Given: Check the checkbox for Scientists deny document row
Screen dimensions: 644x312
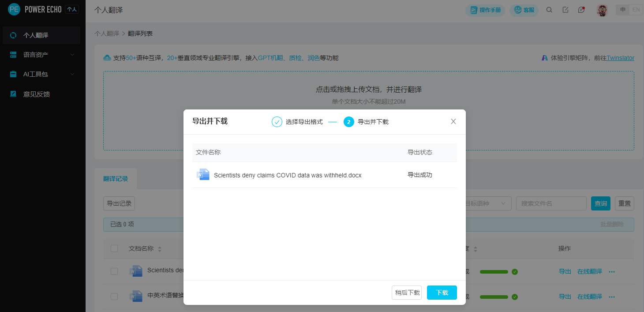Looking at the screenshot, I should [x=114, y=271].
